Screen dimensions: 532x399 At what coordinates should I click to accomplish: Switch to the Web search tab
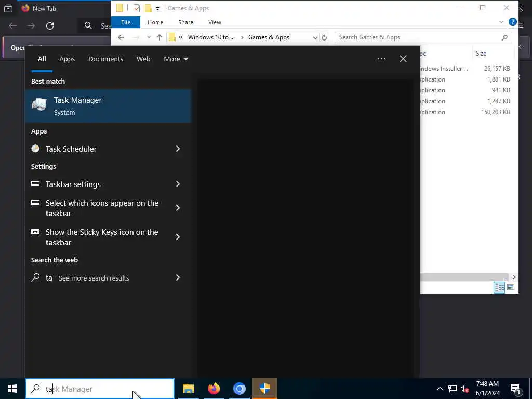(143, 59)
